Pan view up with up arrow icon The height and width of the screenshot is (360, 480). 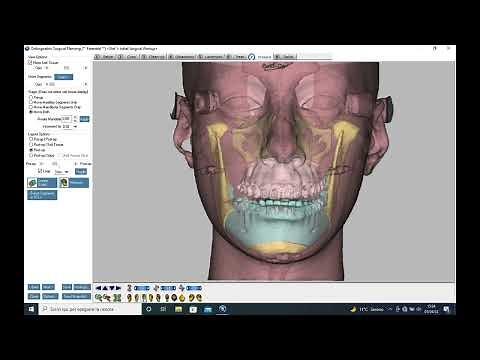point(105,288)
